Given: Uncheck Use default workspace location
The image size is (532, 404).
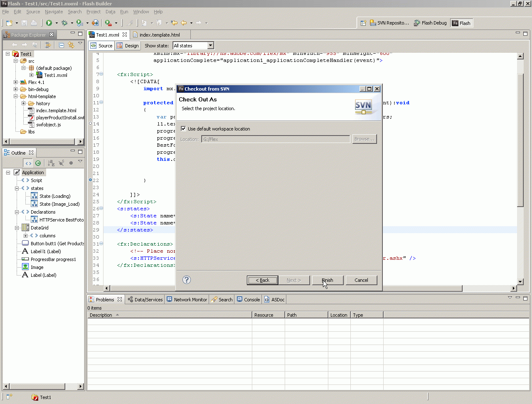Looking at the screenshot, I should [x=183, y=129].
